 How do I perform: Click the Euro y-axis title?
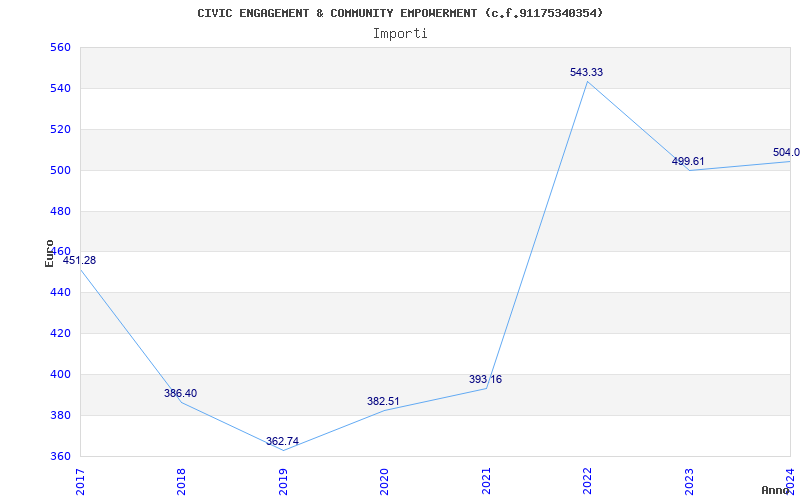pyautogui.click(x=49, y=254)
